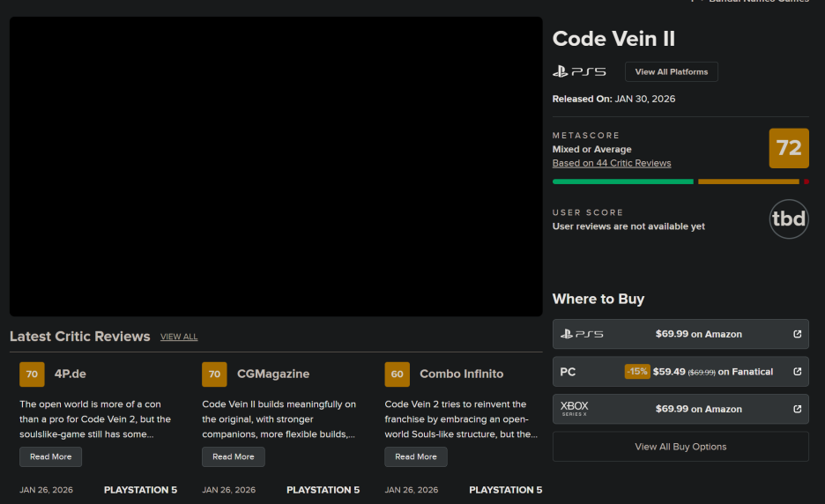The height and width of the screenshot is (504, 825).
Task: Open the Combo Infinito publication name
Action: click(462, 374)
